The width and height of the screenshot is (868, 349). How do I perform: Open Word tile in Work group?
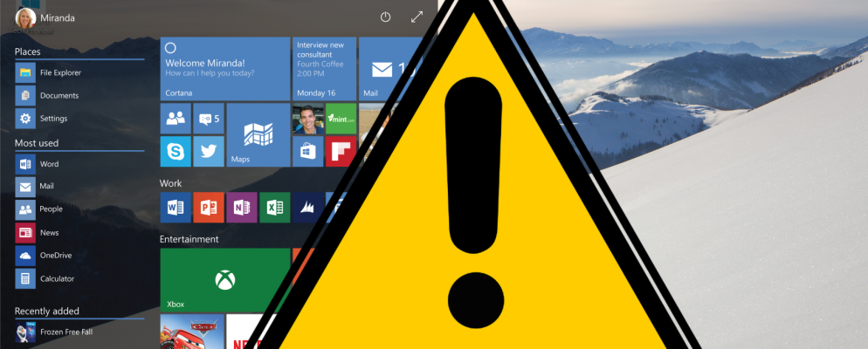point(176,208)
